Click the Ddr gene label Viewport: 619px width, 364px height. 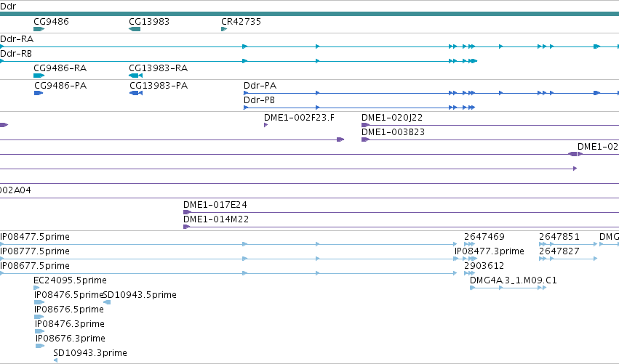[x=8, y=6]
